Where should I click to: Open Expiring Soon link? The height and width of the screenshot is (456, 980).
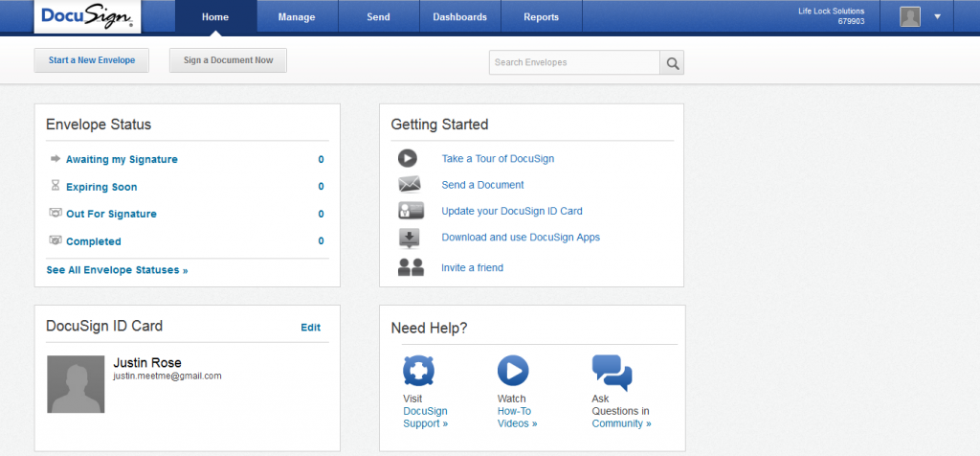pyautogui.click(x=101, y=187)
